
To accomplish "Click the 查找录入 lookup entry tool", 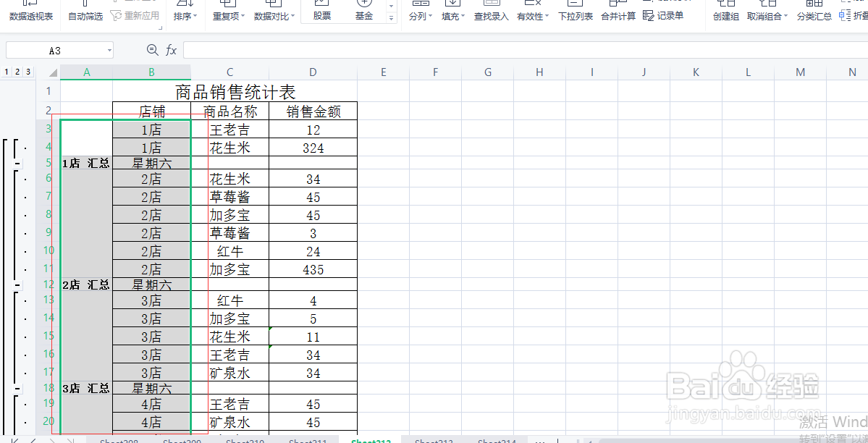I will [491, 12].
